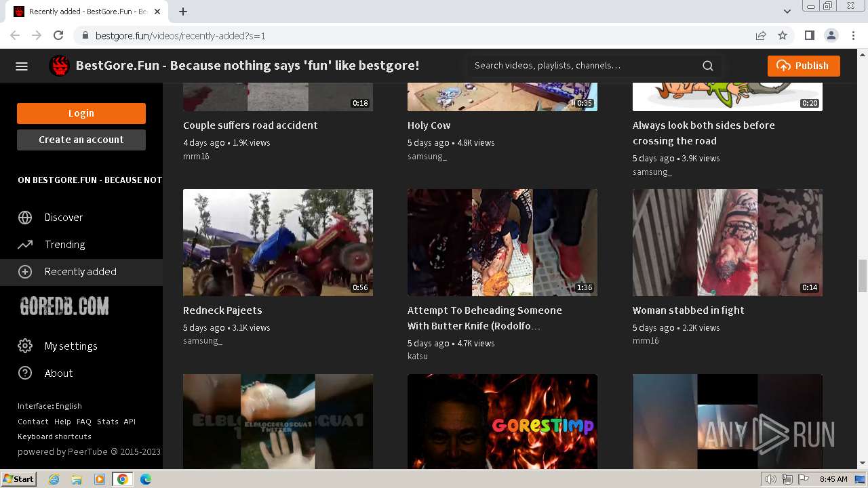Viewport: 868px width, 488px height.
Task: Click the About question-mark icon
Action: click(x=25, y=373)
